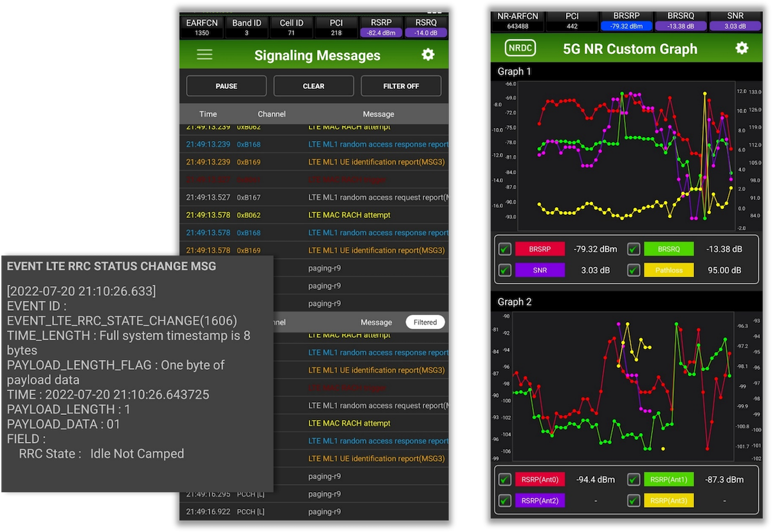
Task: Tap the FILTER OFF button
Action: 401,86
